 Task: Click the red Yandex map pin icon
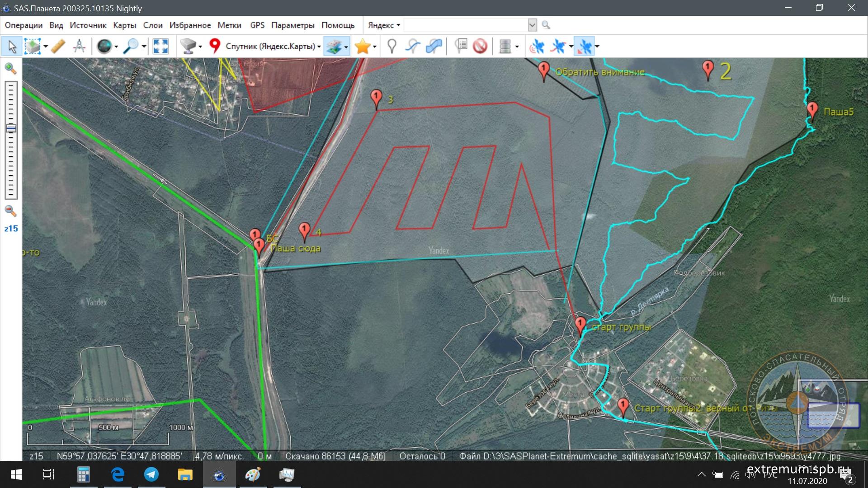215,46
